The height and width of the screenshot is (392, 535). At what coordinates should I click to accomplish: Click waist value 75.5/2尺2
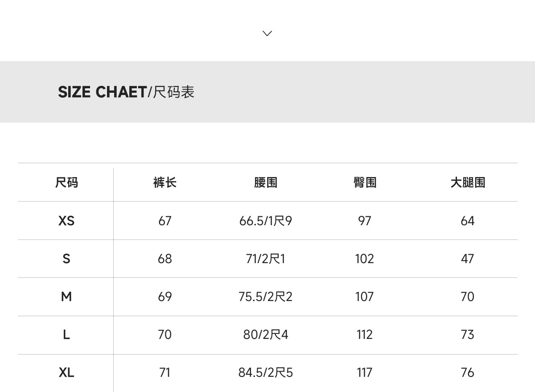(266, 297)
